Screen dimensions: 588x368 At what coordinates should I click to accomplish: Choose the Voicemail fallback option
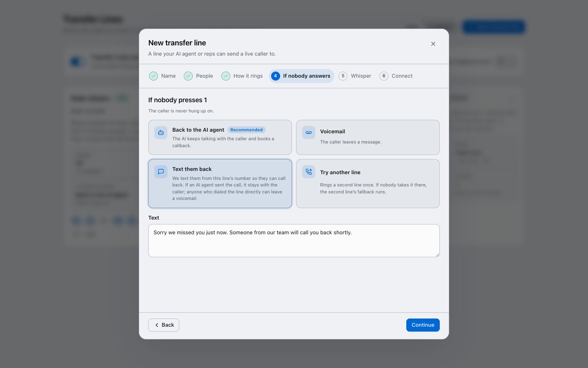pyautogui.click(x=368, y=137)
